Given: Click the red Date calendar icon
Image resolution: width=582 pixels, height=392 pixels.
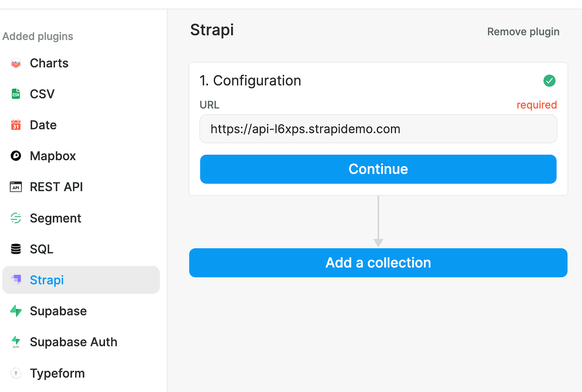Looking at the screenshot, I should point(16,125).
